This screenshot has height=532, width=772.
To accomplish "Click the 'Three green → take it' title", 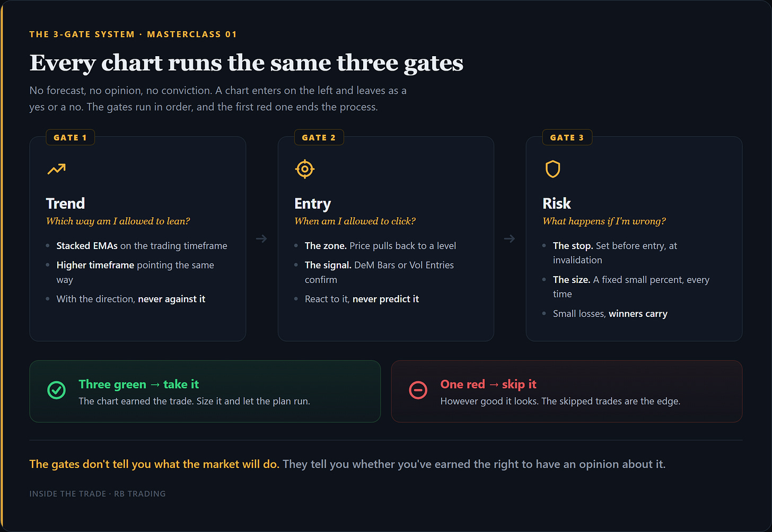I will [138, 384].
